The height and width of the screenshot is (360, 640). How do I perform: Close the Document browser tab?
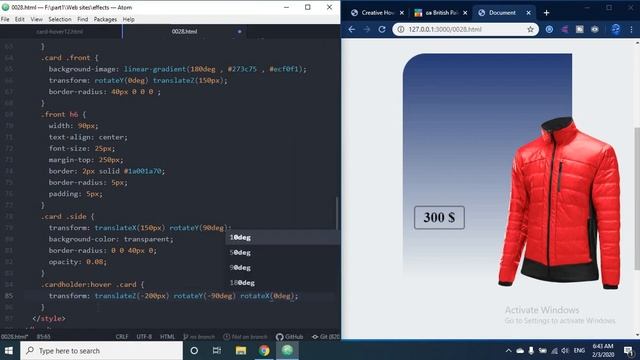[x=529, y=13]
